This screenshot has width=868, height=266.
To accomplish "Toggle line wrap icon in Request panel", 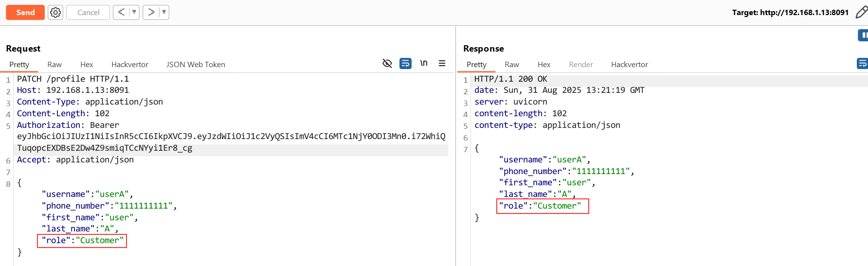I will [x=405, y=63].
